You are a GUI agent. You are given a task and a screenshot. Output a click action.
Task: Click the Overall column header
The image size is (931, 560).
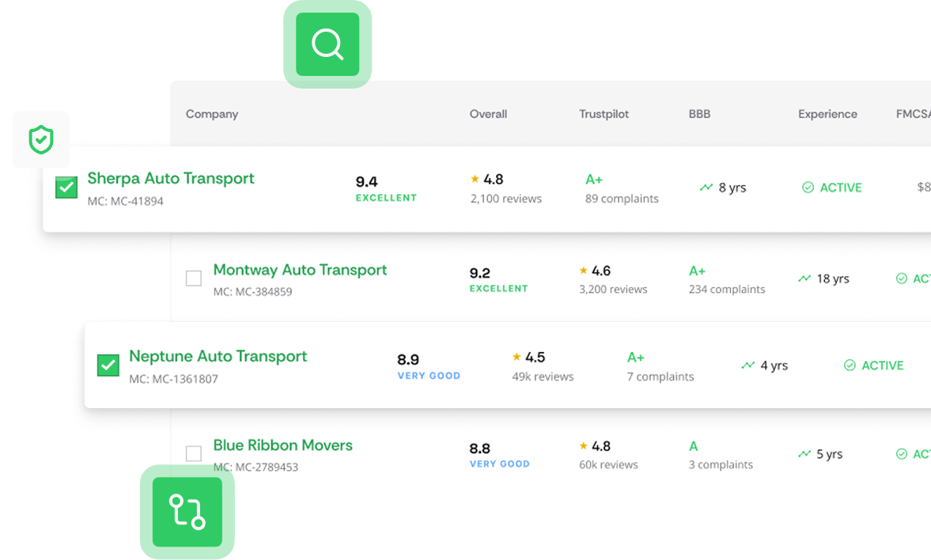488,114
